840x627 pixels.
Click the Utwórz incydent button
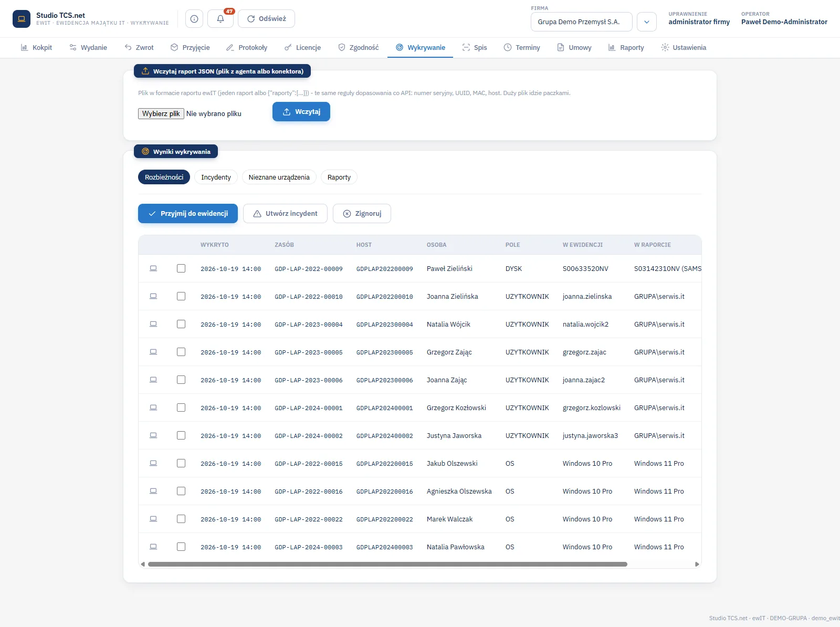point(285,214)
